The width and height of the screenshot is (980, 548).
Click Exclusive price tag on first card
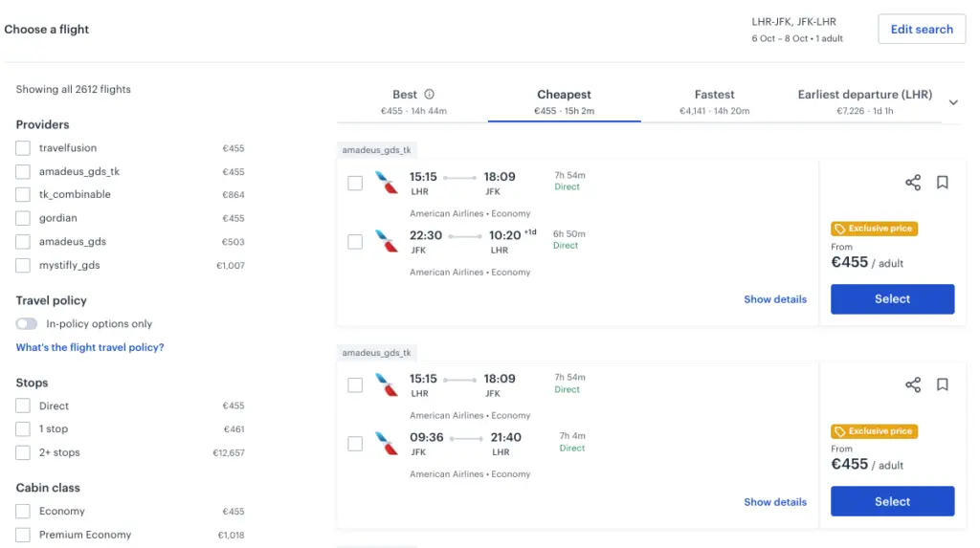click(x=875, y=229)
